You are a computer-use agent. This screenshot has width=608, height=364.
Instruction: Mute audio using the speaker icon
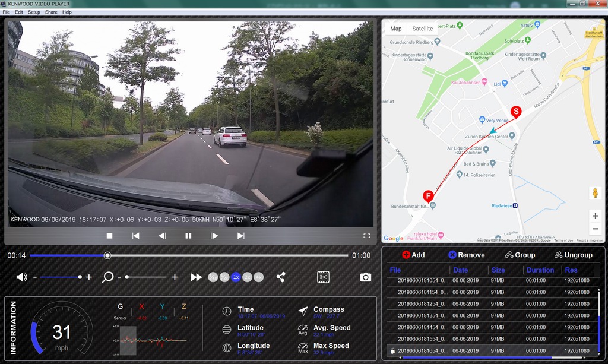click(x=21, y=277)
